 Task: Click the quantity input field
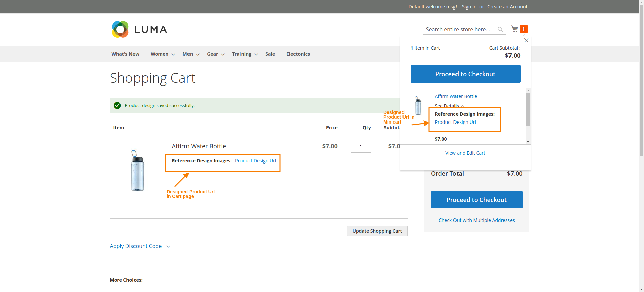(361, 147)
